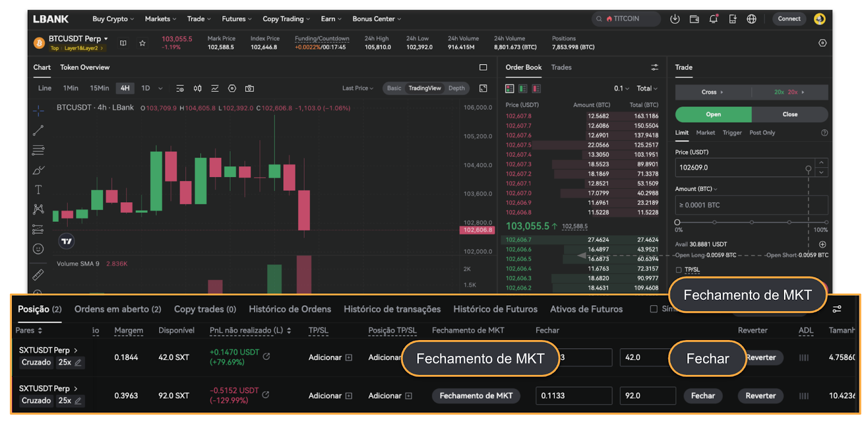Select the emoji sticker tool
Screen dimensions: 868x422
tap(38, 249)
